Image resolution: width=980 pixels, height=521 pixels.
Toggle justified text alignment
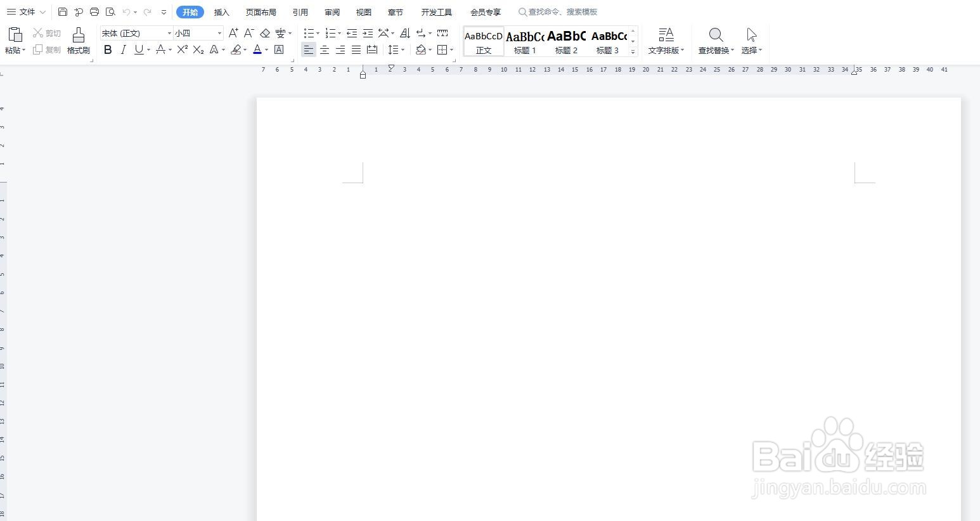click(356, 49)
